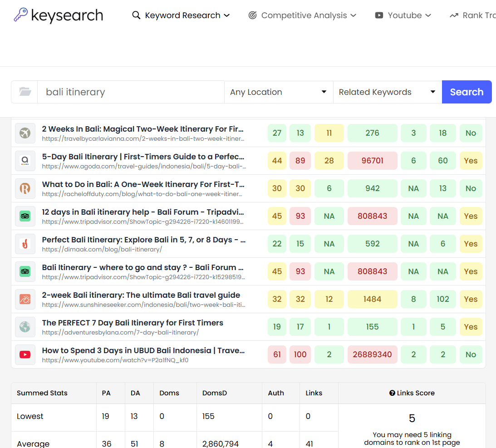The width and height of the screenshot is (496, 448).
Task: Open the Rank Tracking menu
Action: pos(472,15)
